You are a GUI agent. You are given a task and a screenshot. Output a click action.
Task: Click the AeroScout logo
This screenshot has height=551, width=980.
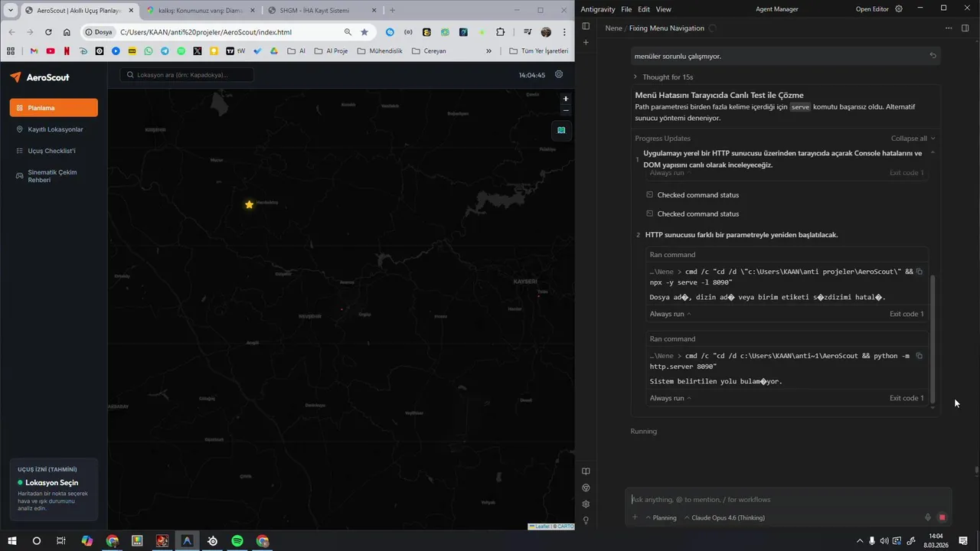coord(40,77)
